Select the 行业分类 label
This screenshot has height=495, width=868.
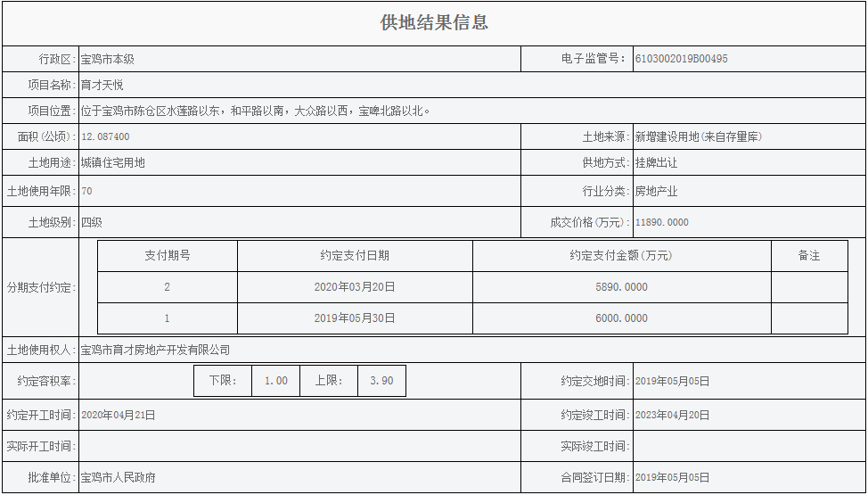[x=606, y=191]
